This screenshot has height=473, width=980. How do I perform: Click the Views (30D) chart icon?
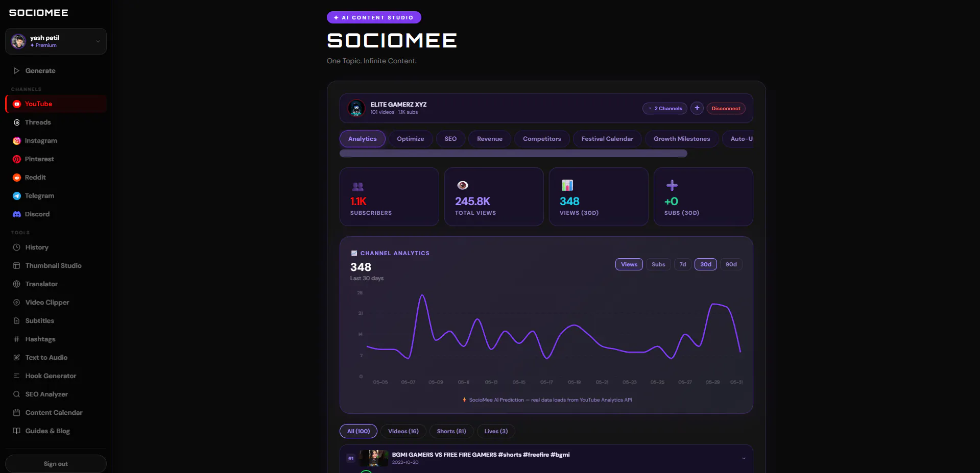[567, 185]
